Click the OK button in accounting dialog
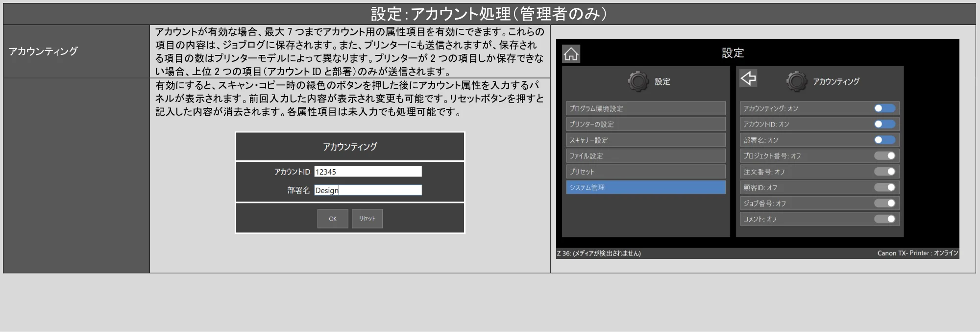The width and height of the screenshot is (980, 332). click(x=333, y=219)
